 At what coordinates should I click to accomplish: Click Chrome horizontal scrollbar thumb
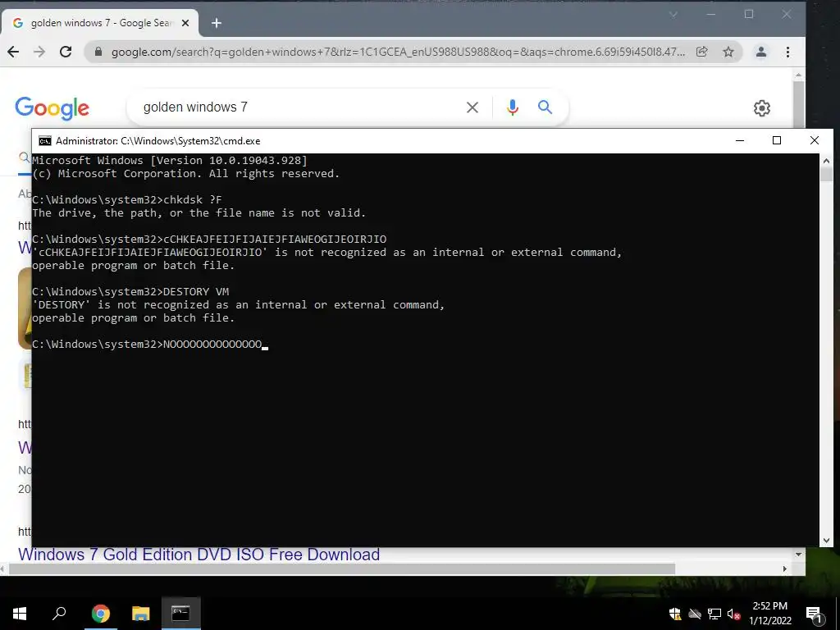(342, 569)
